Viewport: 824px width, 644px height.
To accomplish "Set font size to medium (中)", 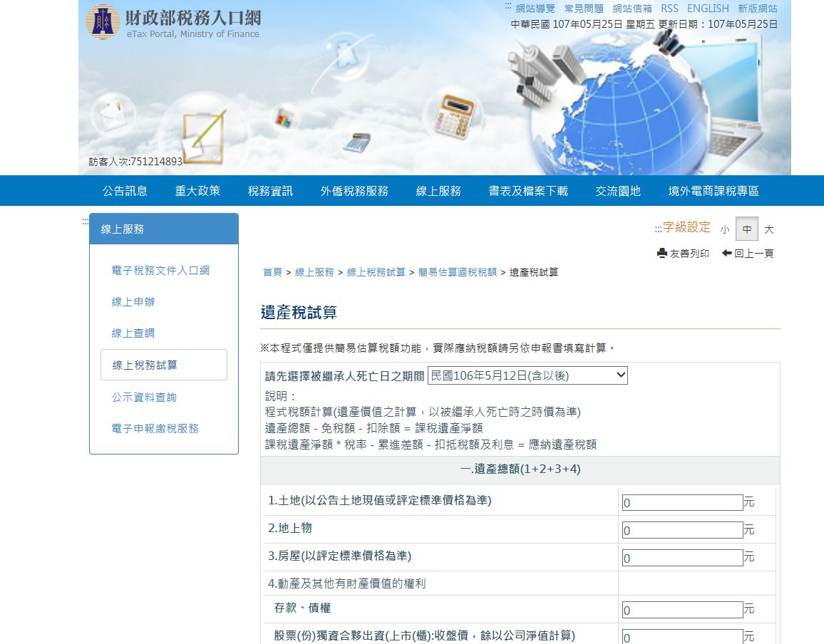I will click(747, 229).
